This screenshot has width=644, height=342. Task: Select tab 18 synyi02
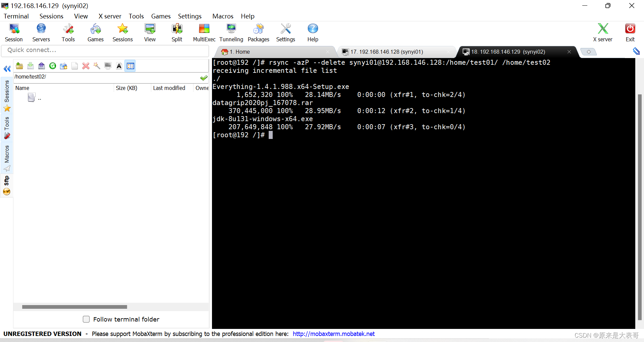click(517, 52)
